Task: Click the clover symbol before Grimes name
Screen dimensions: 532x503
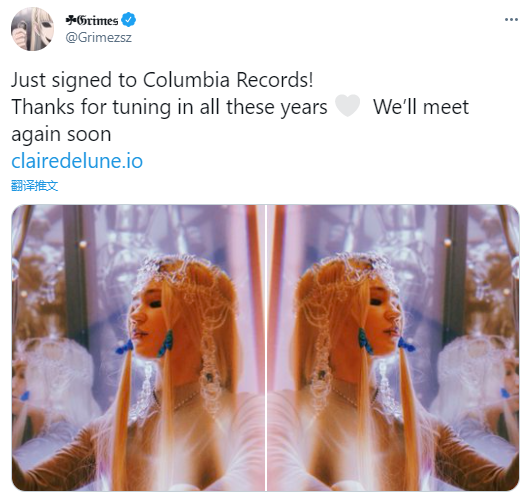Action: (x=71, y=21)
